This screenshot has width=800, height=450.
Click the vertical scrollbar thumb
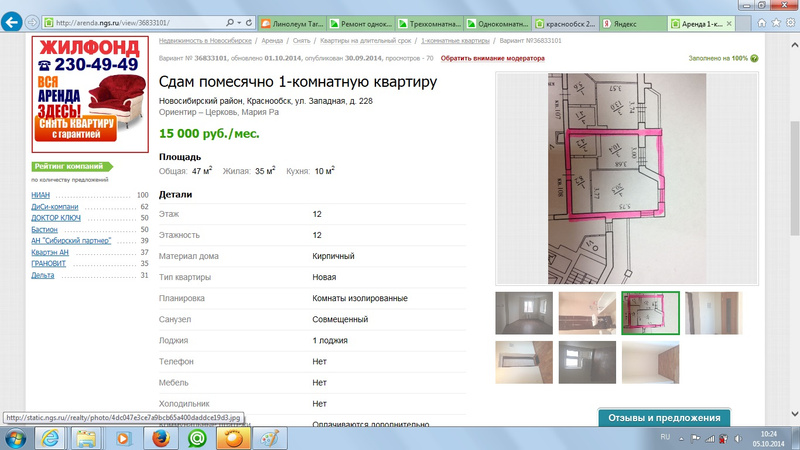point(794,178)
